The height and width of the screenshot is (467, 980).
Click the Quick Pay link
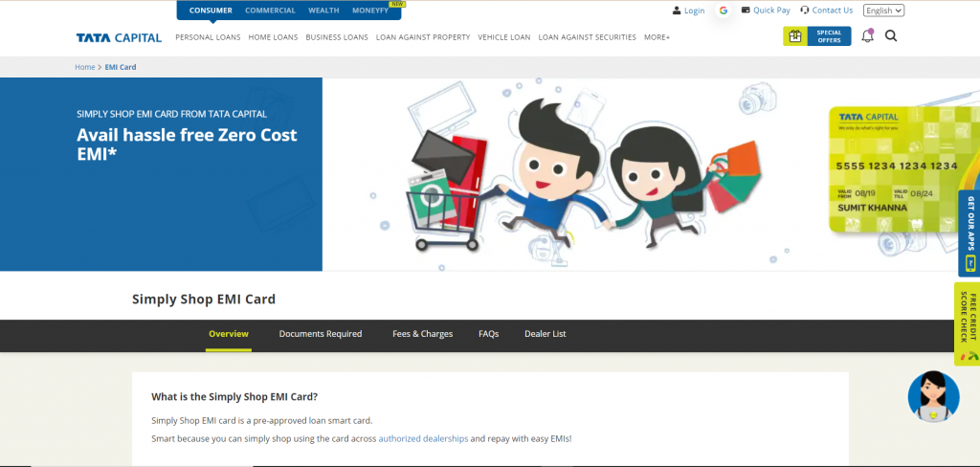coord(772,10)
